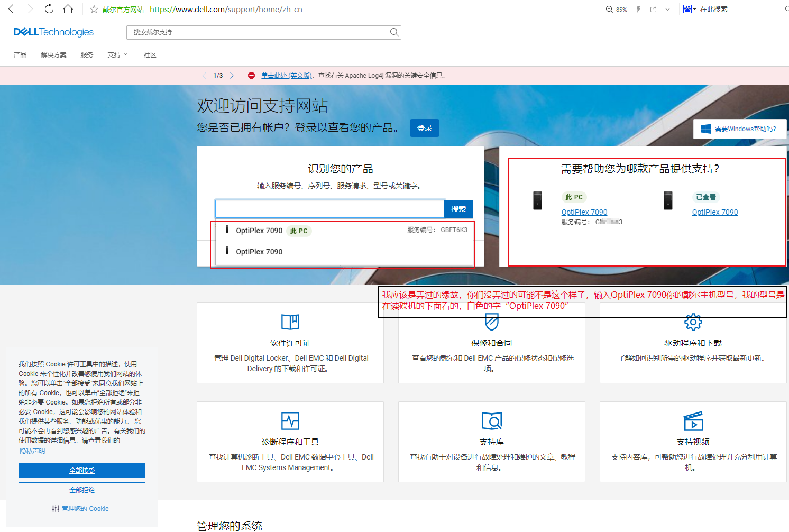
Task: Open the browser home page icon
Action: click(x=68, y=9)
